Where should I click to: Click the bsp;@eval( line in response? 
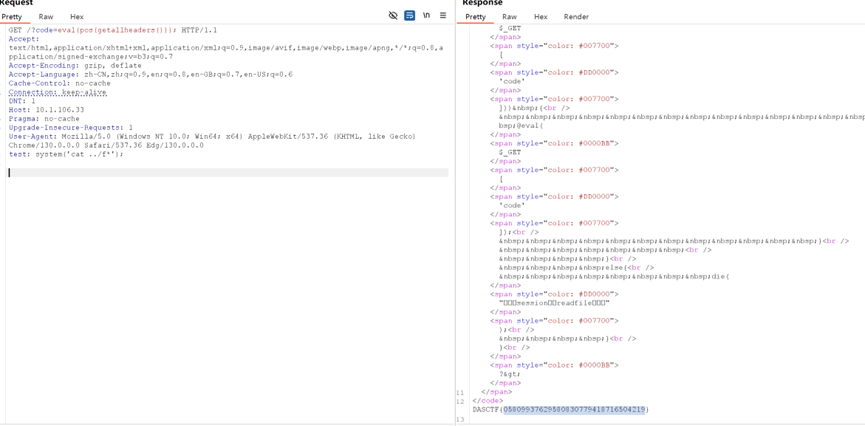tap(521, 125)
